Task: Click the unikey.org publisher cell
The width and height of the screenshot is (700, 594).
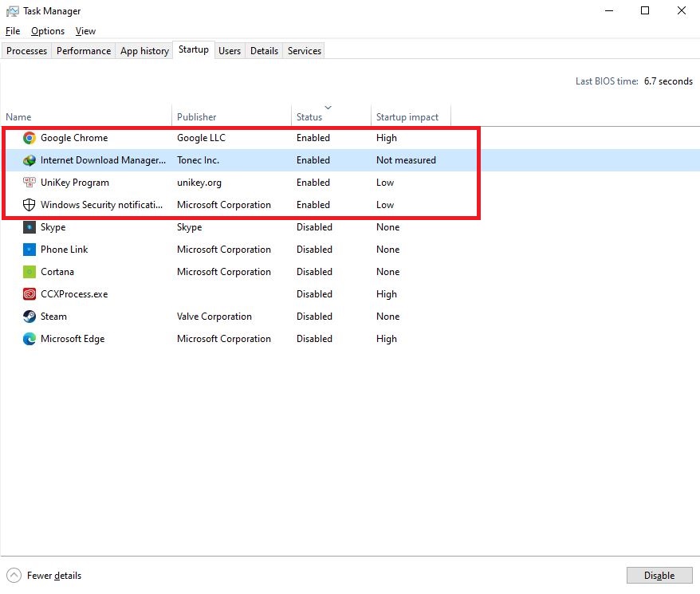Action: [199, 183]
